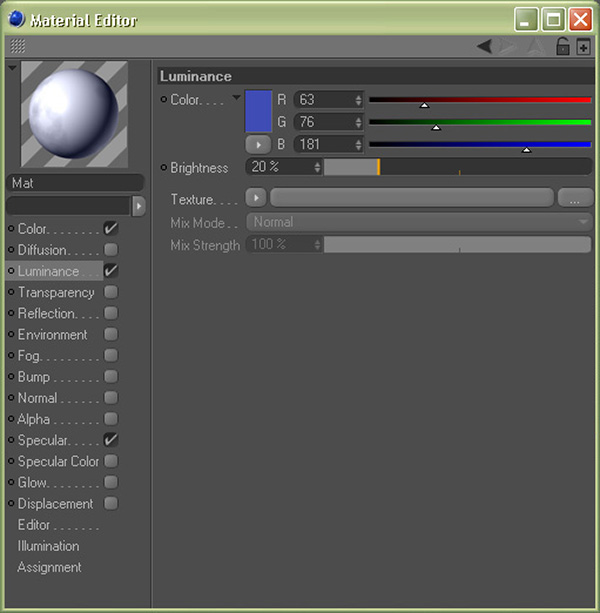
Task: Click the blue luminance color swatch
Action: (258, 110)
